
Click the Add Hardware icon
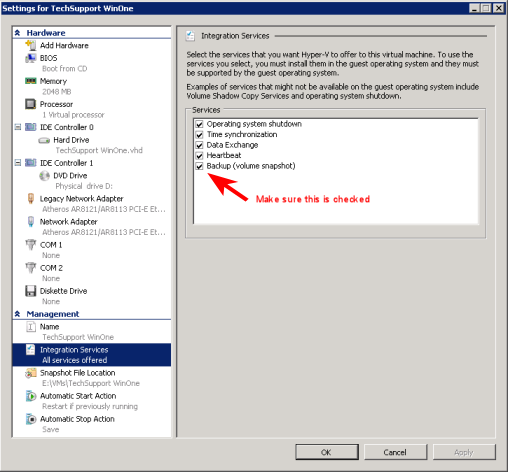(x=31, y=45)
